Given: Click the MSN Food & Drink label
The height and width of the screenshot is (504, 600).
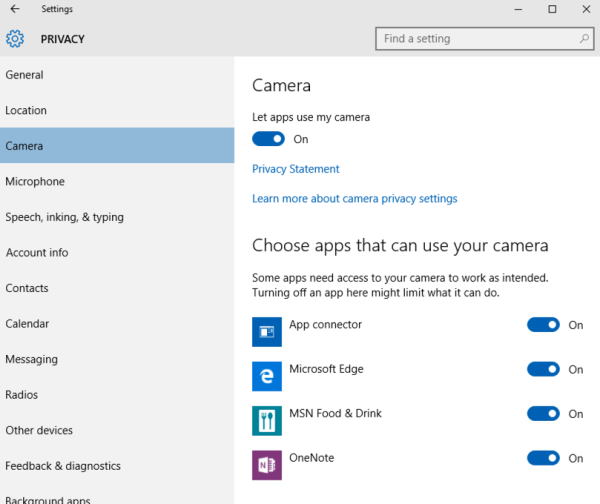Looking at the screenshot, I should click(x=335, y=413).
